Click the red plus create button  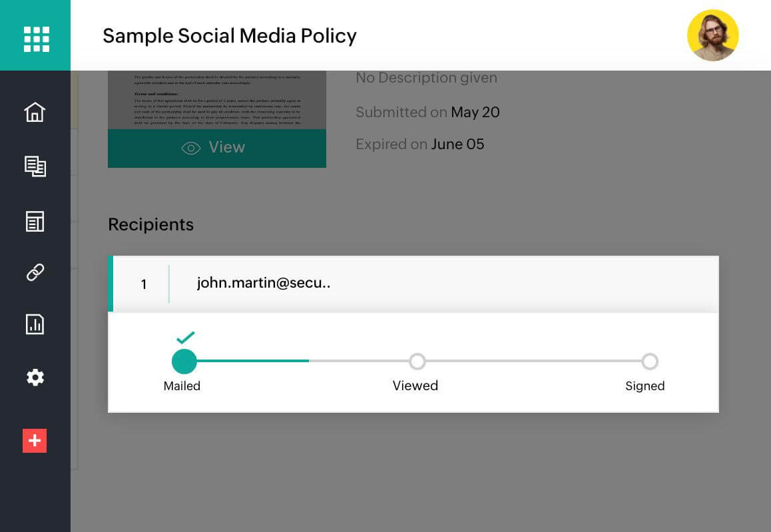pyautogui.click(x=35, y=441)
